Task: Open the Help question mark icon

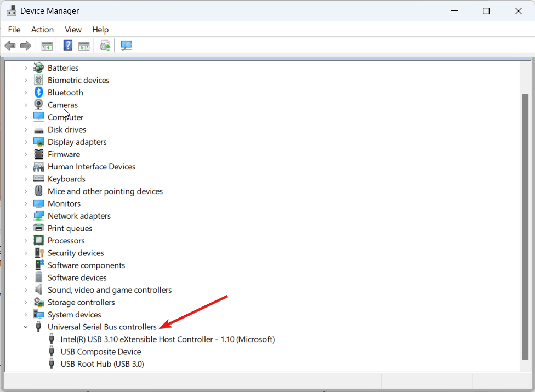Action: (68, 46)
